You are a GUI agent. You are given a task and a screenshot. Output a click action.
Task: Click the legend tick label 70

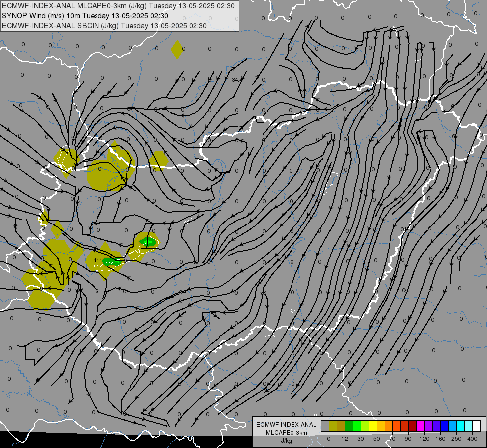point(392,439)
